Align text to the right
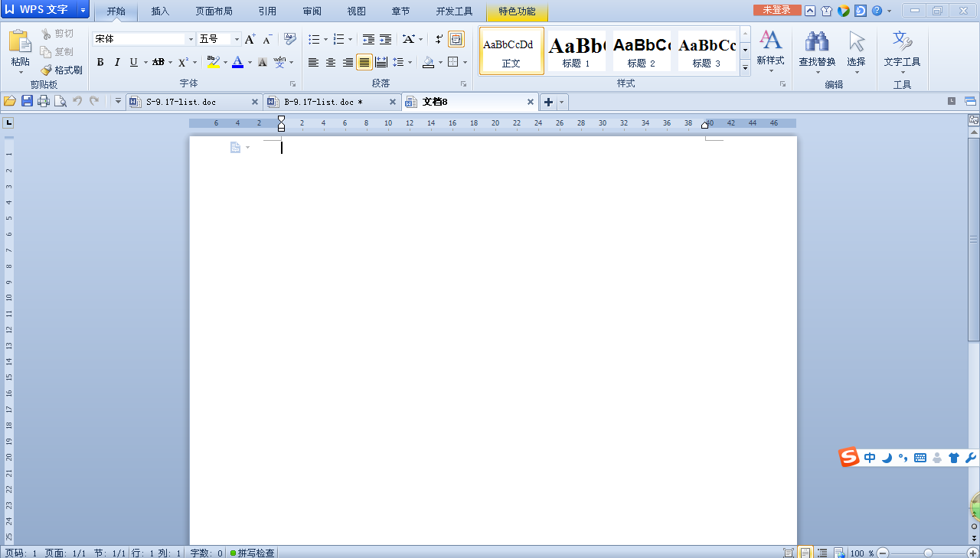The width and height of the screenshot is (980, 558). (348, 62)
